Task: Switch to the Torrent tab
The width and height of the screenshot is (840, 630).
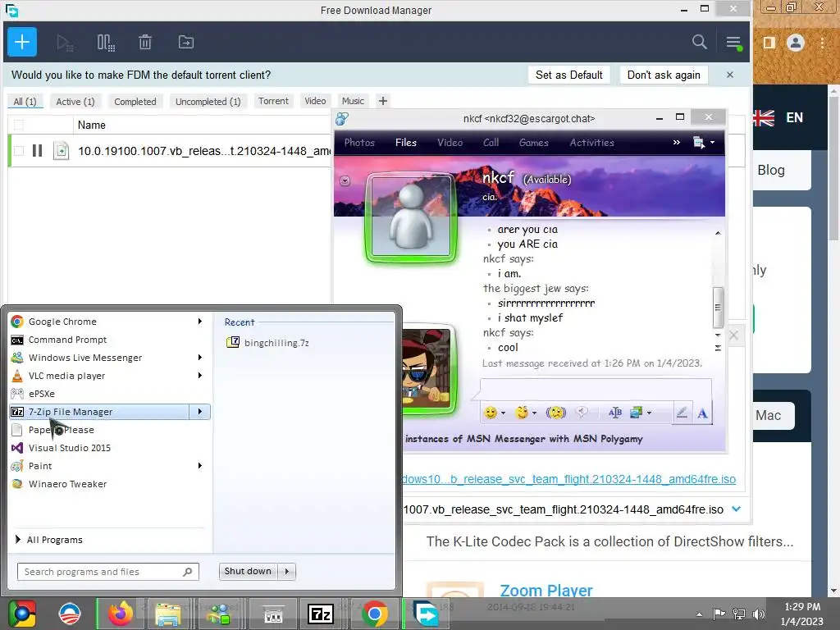Action: (273, 101)
